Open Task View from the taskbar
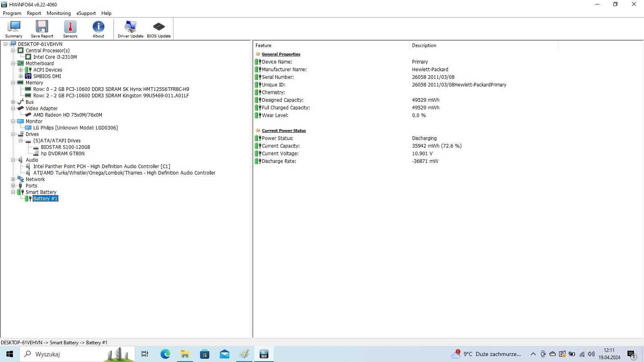This screenshot has height=362, width=644. (145, 354)
